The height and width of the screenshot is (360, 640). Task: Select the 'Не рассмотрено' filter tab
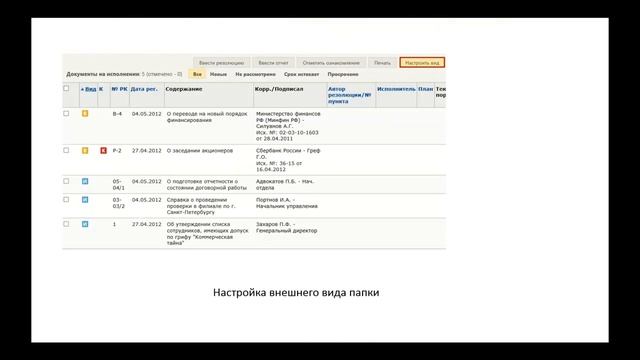pyautogui.click(x=256, y=74)
